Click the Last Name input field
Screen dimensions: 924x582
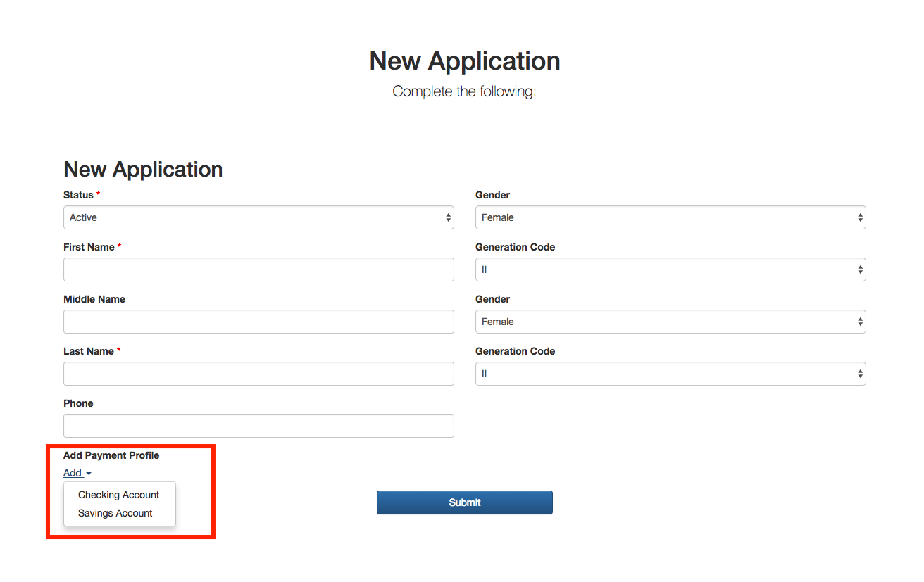258,374
